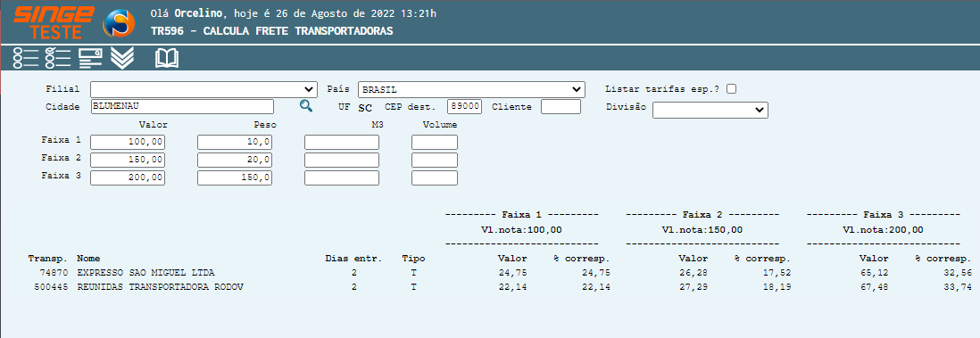Open the Filial dropdown
980x338 pixels.
(x=203, y=89)
